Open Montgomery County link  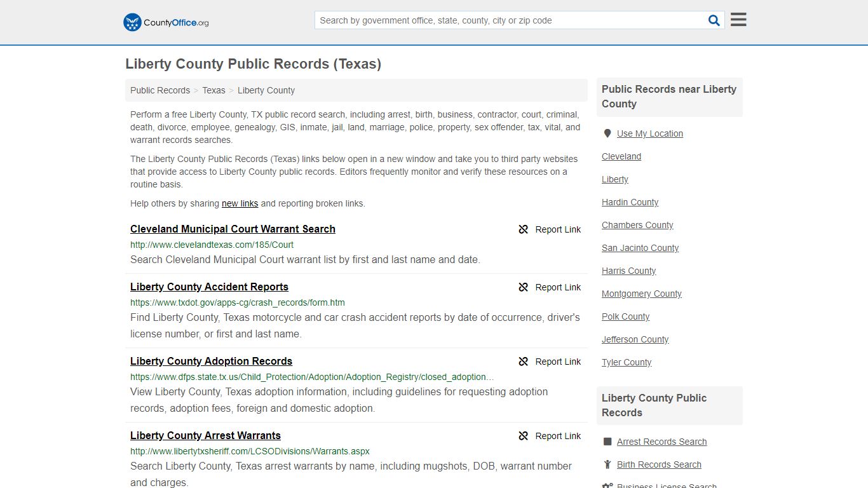642,294
